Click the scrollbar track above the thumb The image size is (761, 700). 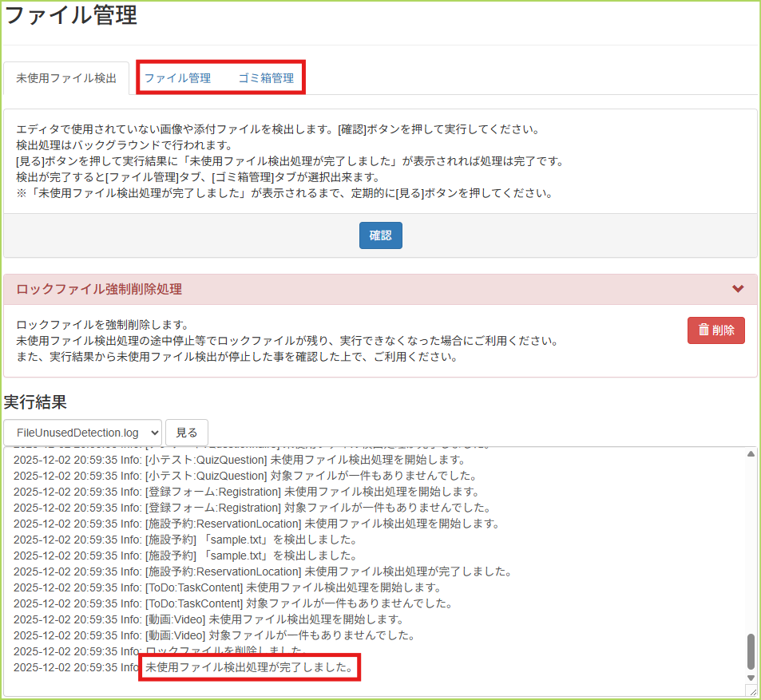pyautogui.click(x=751, y=543)
